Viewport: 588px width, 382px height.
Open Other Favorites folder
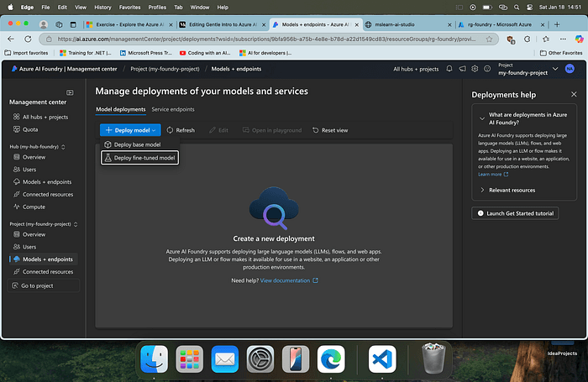(561, 53)
